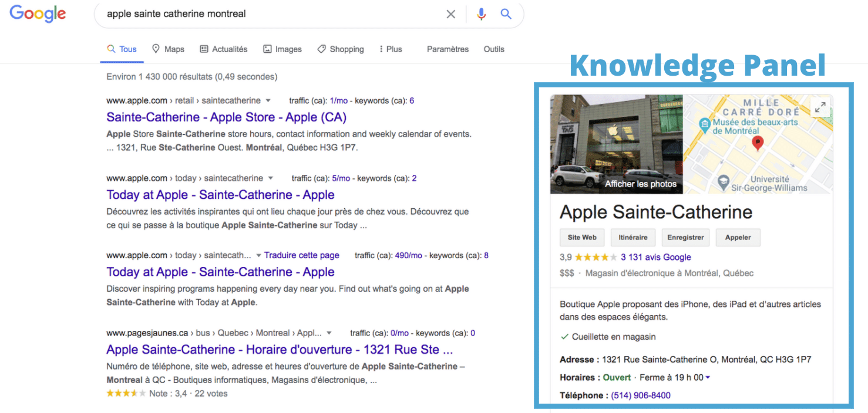
Task: Click the voice search microphone icon
Action: click(482, 13)
